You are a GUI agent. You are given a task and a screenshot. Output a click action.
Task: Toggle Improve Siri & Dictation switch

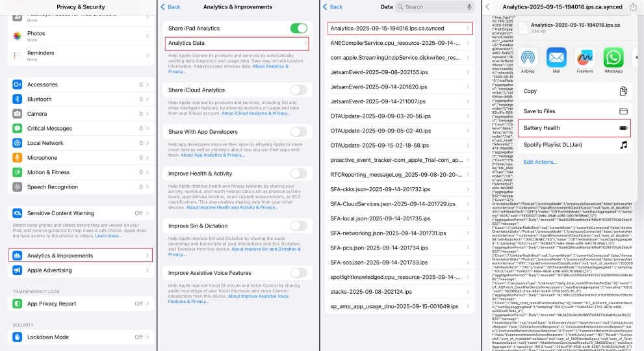pos(298,226)
